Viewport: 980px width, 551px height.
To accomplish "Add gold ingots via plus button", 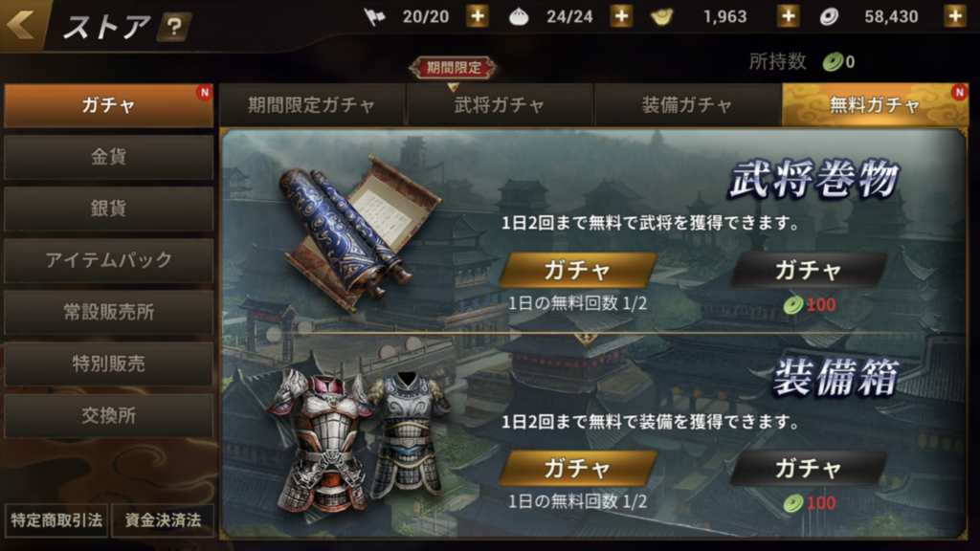I will (x=789, y=15).
